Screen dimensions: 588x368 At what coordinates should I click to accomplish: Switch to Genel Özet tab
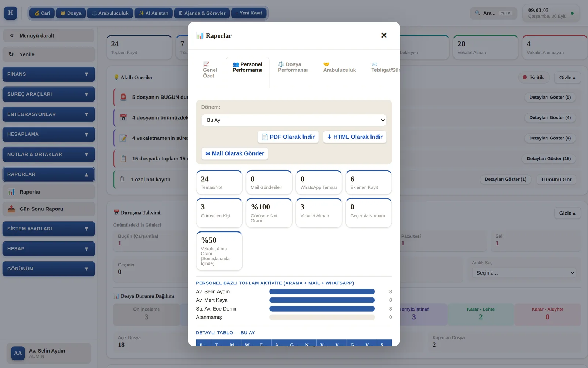tap(210, 70)
